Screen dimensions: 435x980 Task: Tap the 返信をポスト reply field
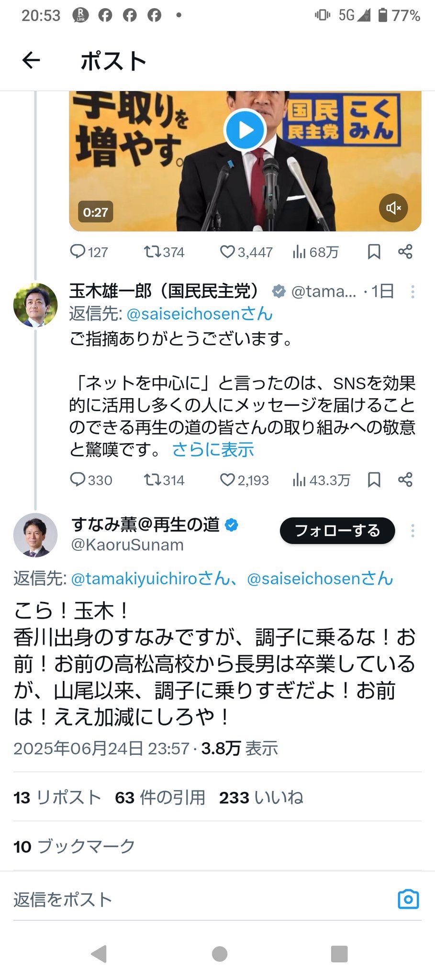click(x=191, y=900)
